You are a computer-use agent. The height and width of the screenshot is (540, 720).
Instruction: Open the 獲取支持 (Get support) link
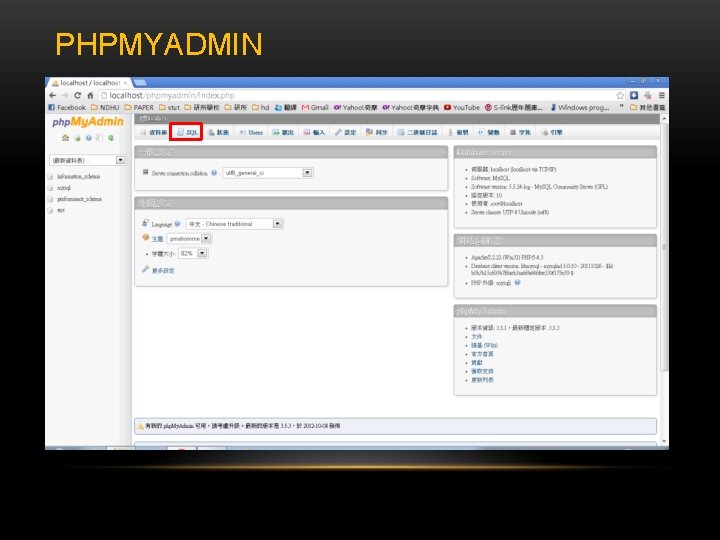(482, 371)
